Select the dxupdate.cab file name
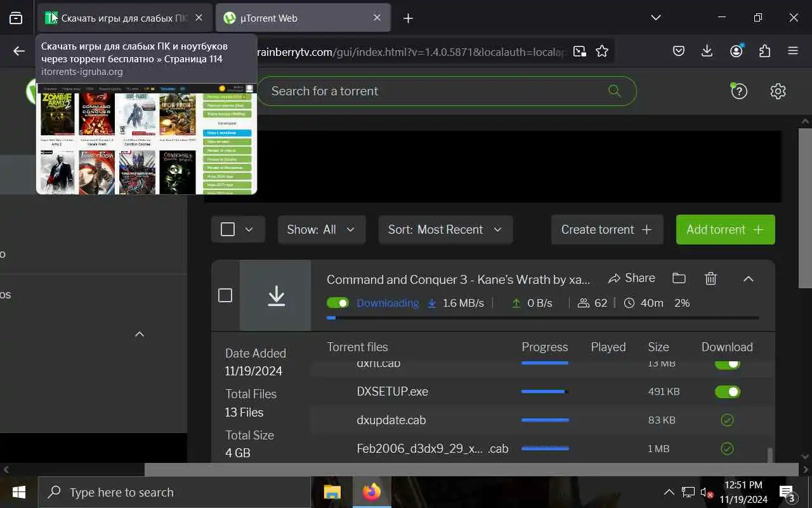Viewport: 812px width, 508px height. 391,420
